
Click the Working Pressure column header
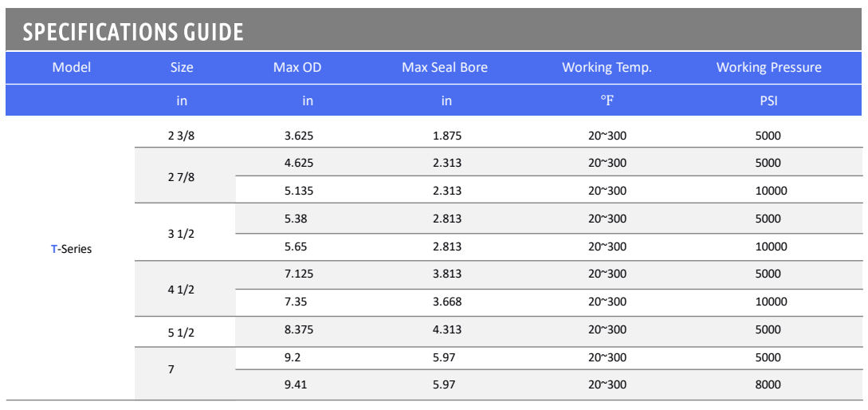tap(768, 68)
